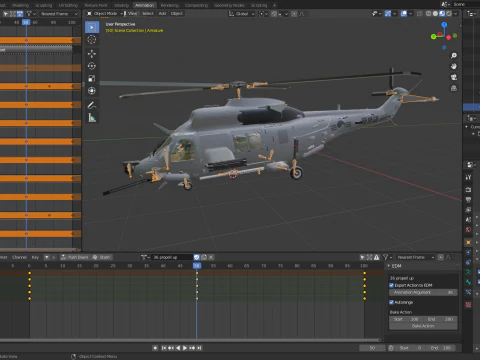Viewport: 480px width, 360px height.
Task: Open the dope sheet Key menu
Action: pyautogui.click(x=35, y=257)
